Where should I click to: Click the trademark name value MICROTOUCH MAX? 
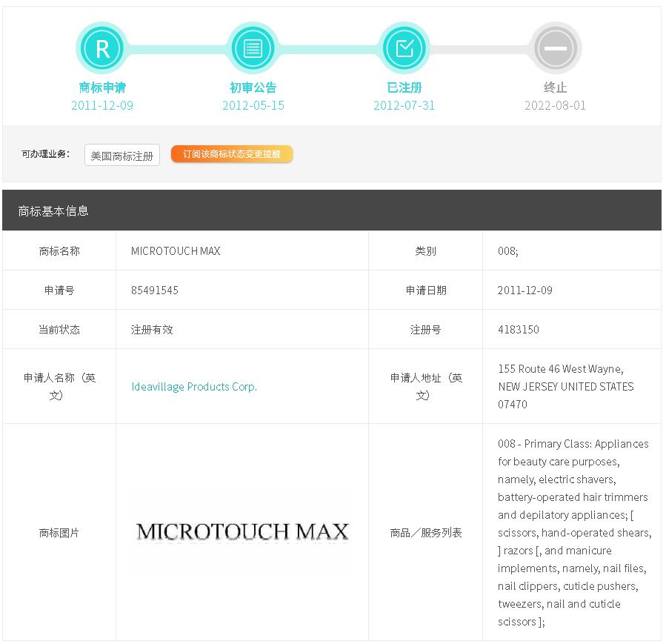176,251
